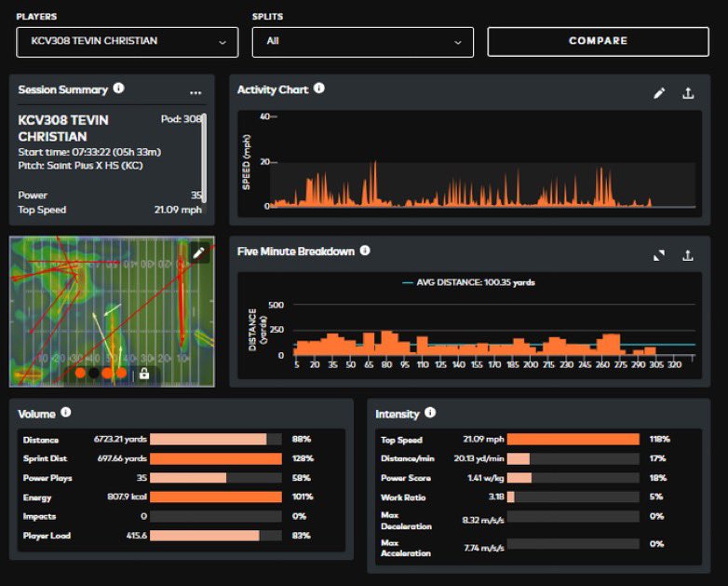Click the '20.13 yd/min' Distance/min value
The image size is (728, 586).
pos(479,458)
